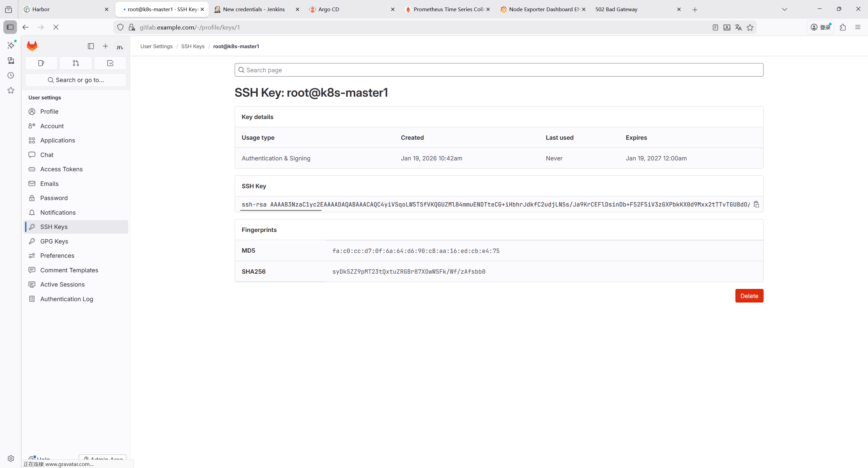Screen dimensions: 868x468
Task: Focus the Search page input field
Action: 498,70
